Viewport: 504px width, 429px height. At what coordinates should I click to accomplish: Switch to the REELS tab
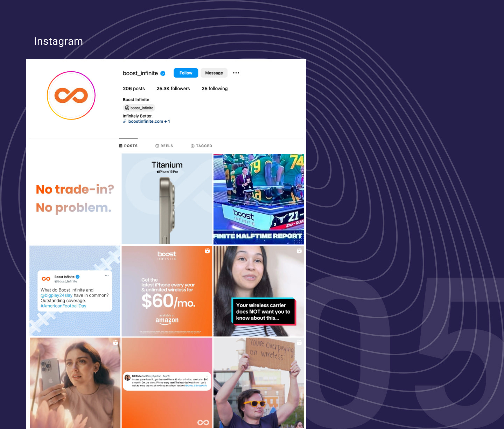(164, 146)
